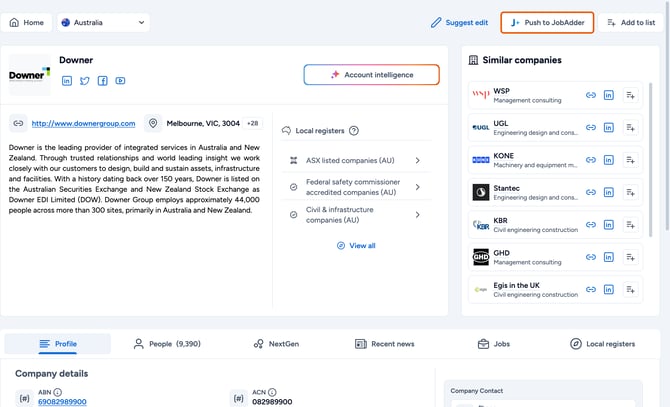Click View all local registers
This screenshot has height=407, width=670.
pos(356,246)
